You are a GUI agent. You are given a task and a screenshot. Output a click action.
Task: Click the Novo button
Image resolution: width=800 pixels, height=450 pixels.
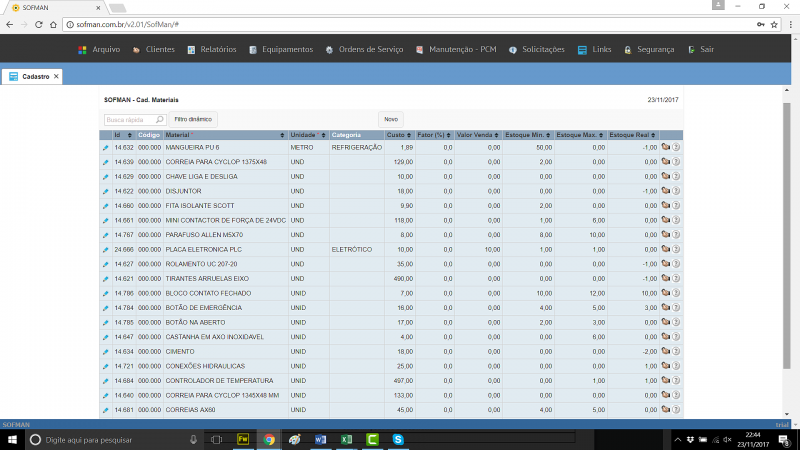(392, 119)
